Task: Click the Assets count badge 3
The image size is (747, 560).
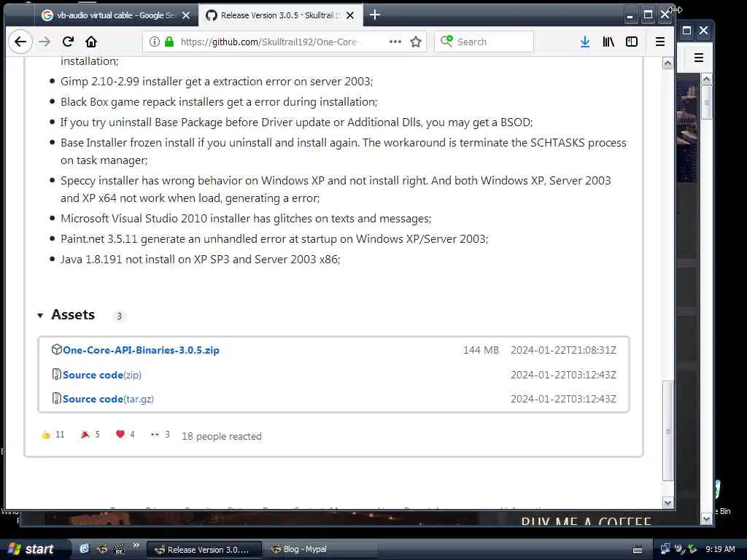Action: click(x=119, y=316)
